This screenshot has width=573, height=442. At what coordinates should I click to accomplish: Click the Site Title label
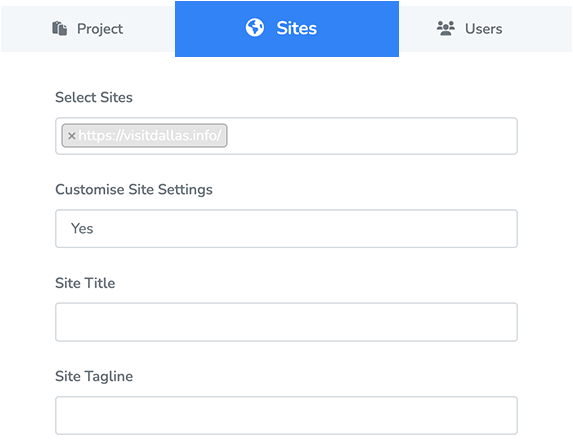pos(85,283)
